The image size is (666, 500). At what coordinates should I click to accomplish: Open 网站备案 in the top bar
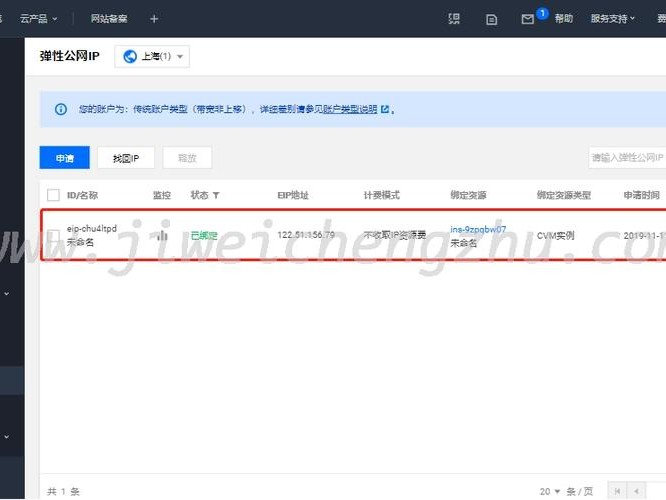tap(109, 19)
